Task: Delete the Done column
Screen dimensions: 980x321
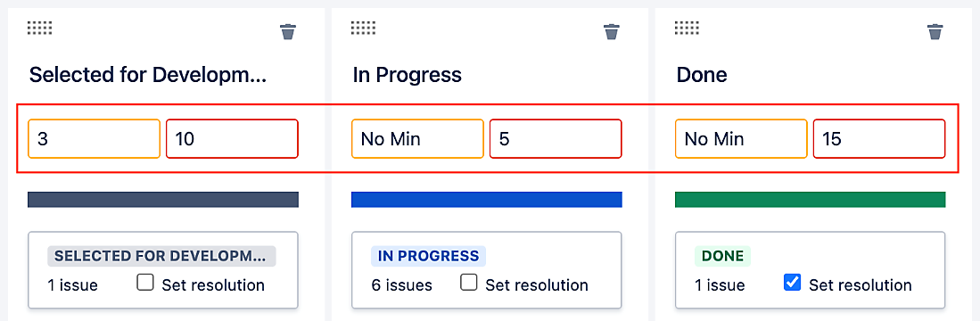Action: (935, 31)
